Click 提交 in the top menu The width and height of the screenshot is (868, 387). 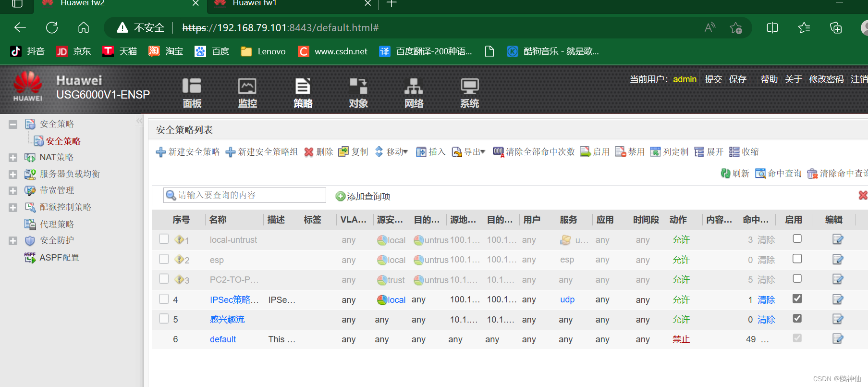713,79
